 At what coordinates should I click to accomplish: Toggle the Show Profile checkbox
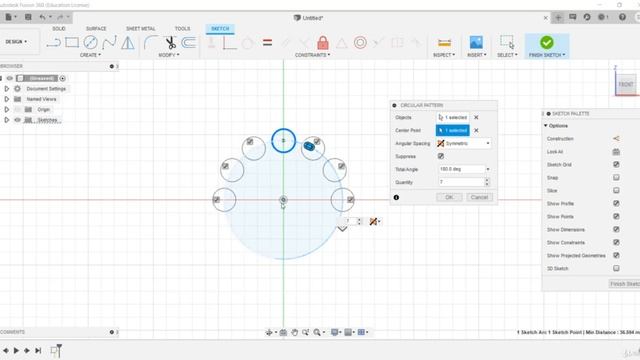tap(616, 203)
